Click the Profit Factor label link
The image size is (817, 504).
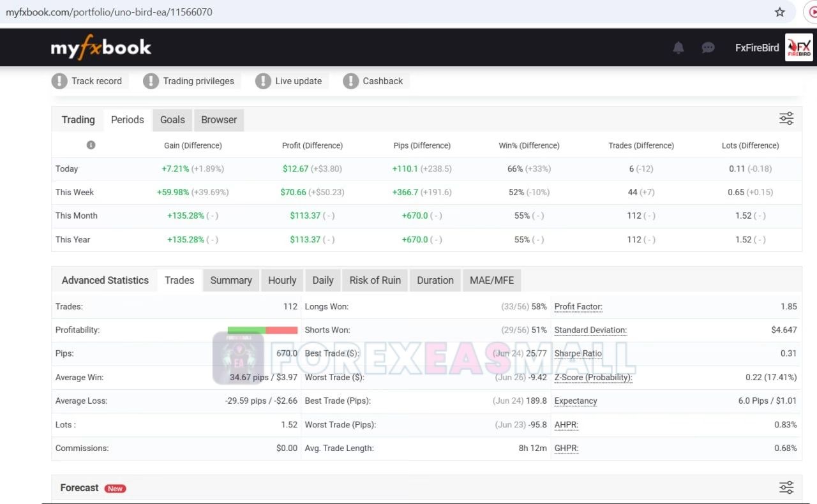(578, 306)
